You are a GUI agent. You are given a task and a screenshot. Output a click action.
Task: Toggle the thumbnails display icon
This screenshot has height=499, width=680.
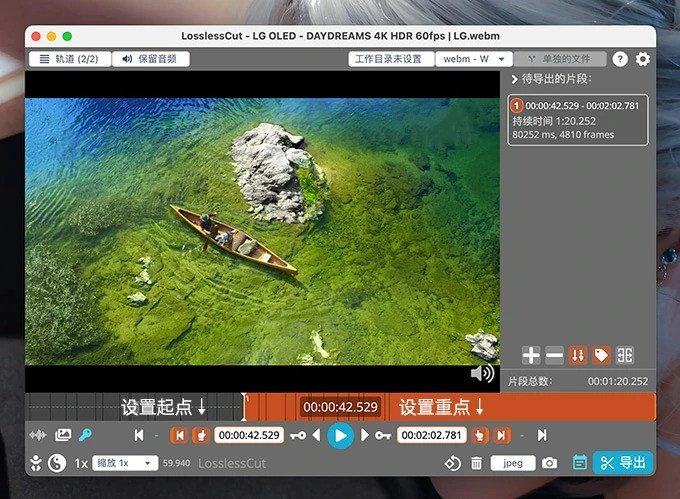coord(63,435)
